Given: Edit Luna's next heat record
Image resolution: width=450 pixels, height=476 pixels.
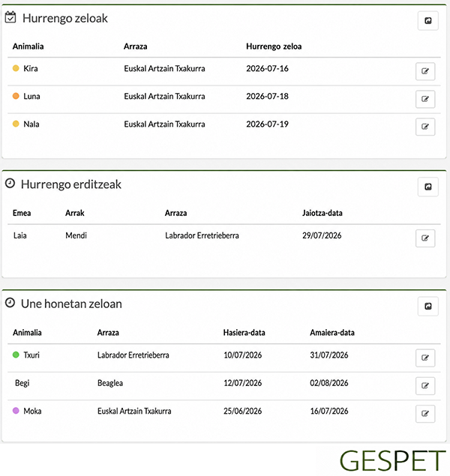Looking at the screenshot, I should [x=425, y=99].
